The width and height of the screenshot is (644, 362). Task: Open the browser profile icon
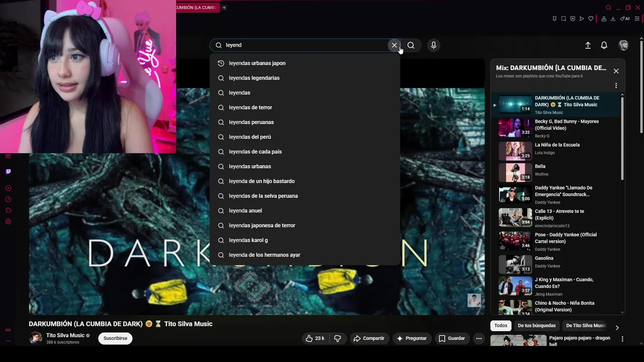tap(603, 19)
